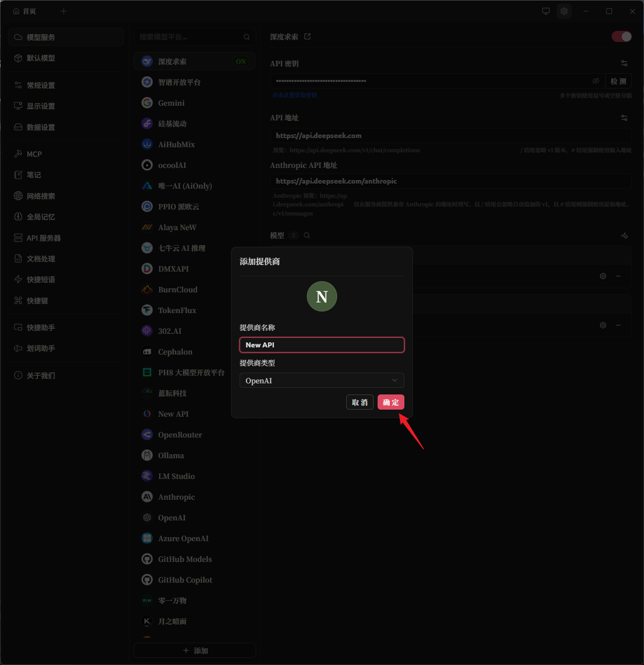This screenshot has height=665, width=644.
Task: Click the settings gear icon in title bar
Action: click(x=564, y=11)
